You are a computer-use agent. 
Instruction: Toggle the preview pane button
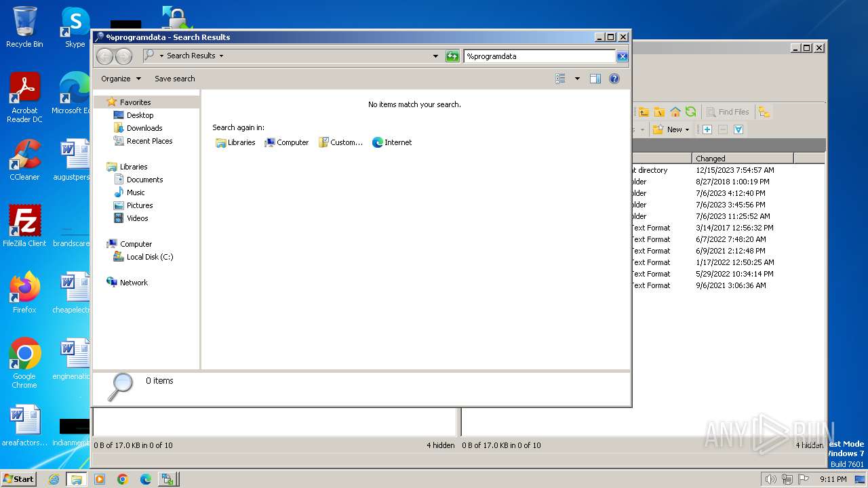(x=595, y=79)
